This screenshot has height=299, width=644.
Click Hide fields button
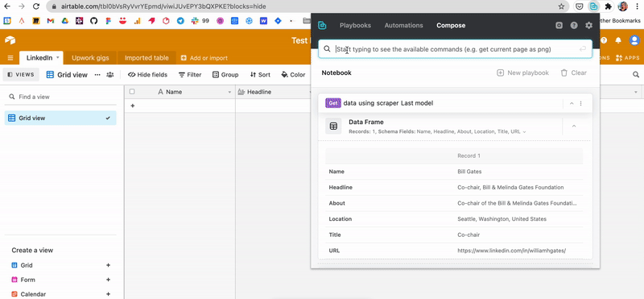[x=147, y=74]
